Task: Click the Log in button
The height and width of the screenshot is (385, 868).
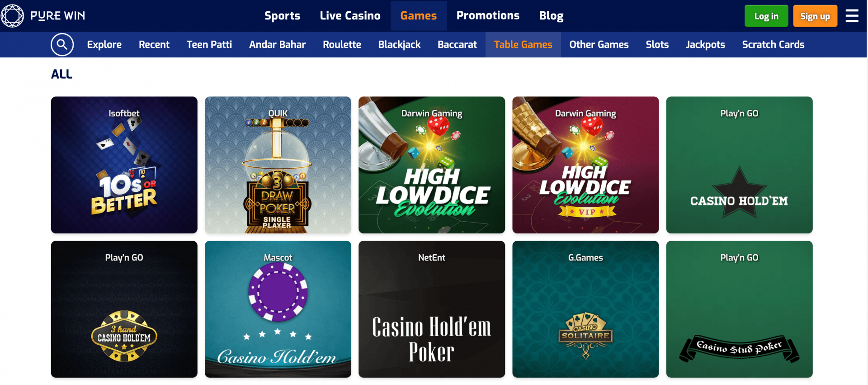Action: point(766,16)
